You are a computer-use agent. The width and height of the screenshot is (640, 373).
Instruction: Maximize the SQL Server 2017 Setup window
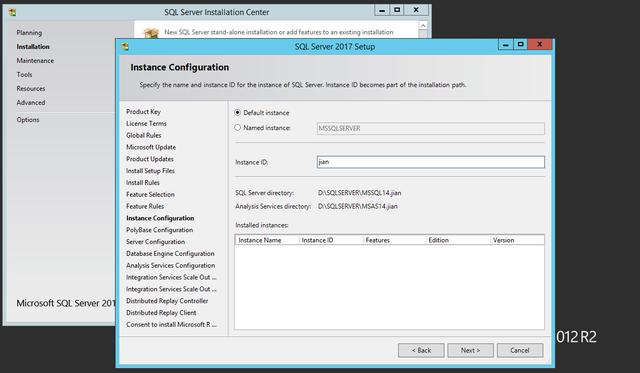[x=520, y=44]
